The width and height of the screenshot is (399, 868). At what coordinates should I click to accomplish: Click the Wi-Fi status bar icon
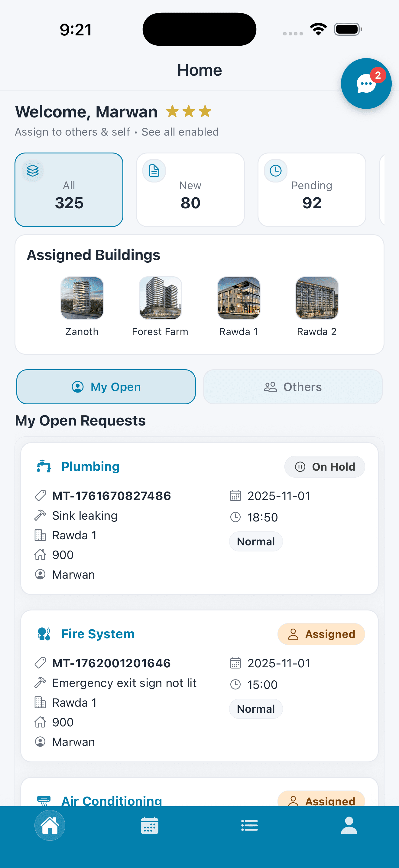[x=319, y=29]
